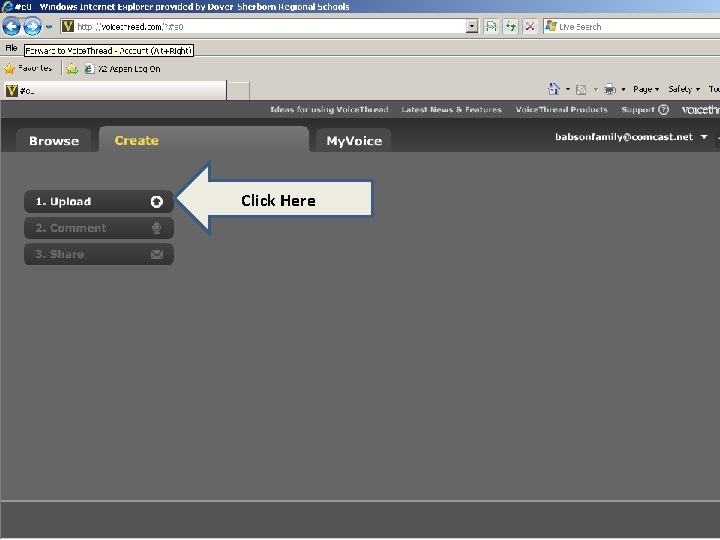720x540 pixels.
Task: Open the recent pages dropdown next to Forward
Action: tap(49, 27)
